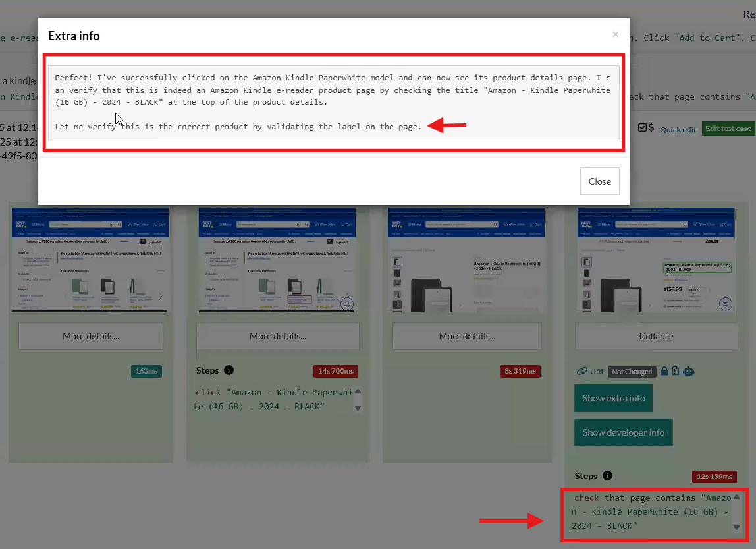Viewport: 756px width, 549px height.
Task: Open first screenshot thumbnail showing Kindle search results
Action: coord(91,260)
